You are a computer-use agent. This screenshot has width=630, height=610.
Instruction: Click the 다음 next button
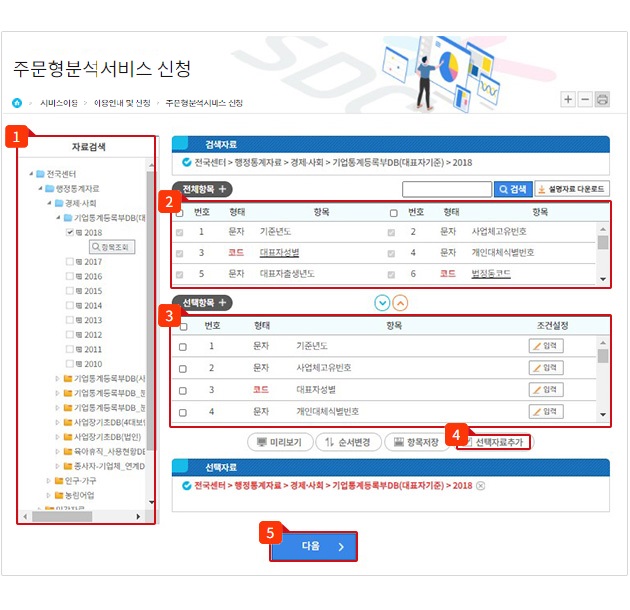tap(313, 547)
